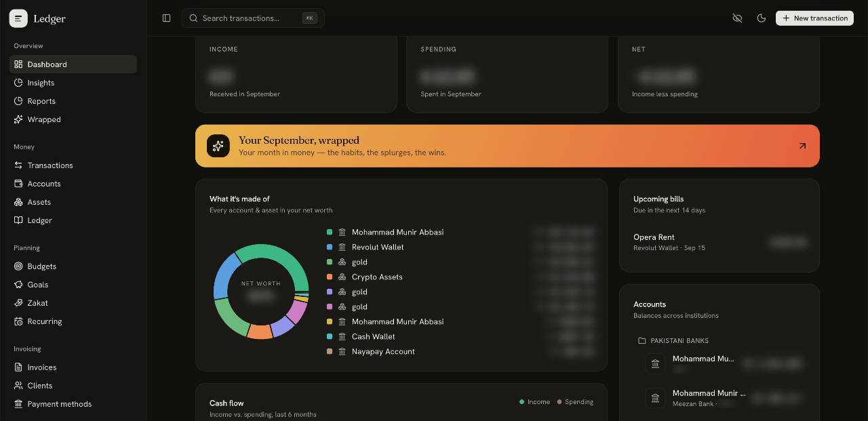The height and width of the screenshot is (421, 868).
Task: Click the Insights pie icon
Action: (18, 83)
